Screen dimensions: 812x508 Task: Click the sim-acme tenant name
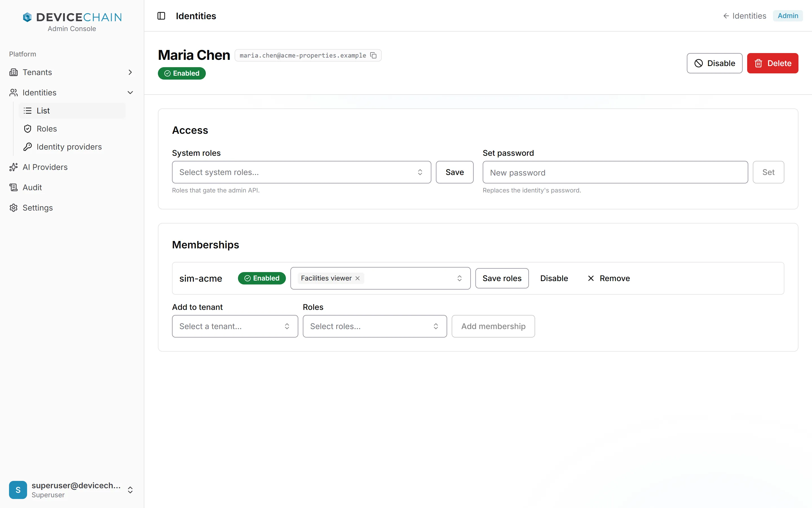[201, 279]
